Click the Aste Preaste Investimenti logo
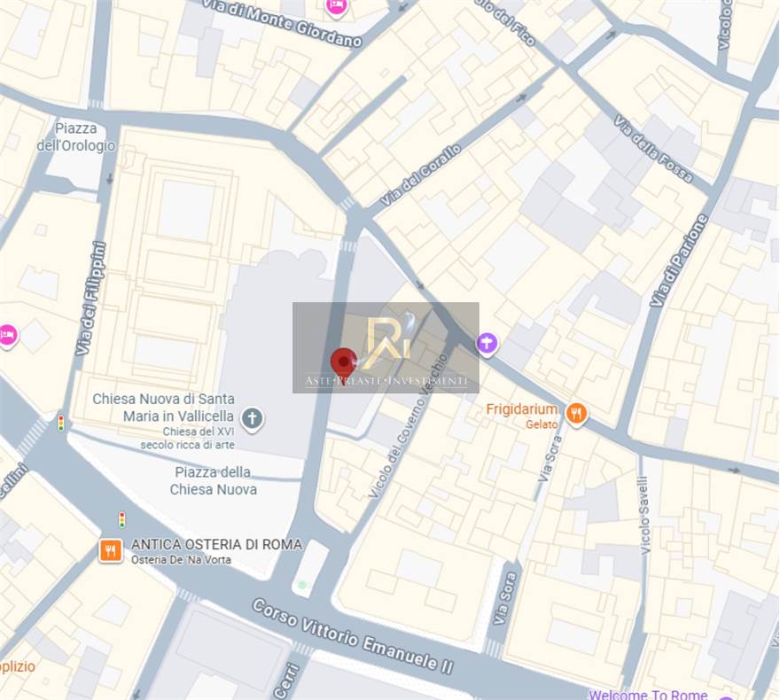Image resolution: width=780 pixels, height=700 pixels. click(x=386, y=348)
